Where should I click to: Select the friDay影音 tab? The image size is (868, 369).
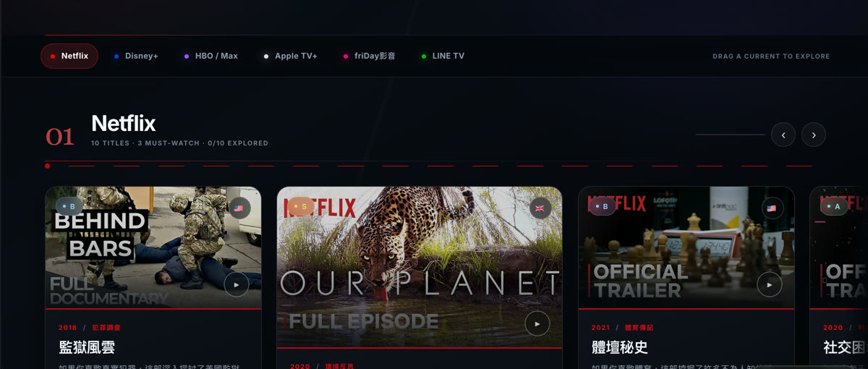point(369,56)
